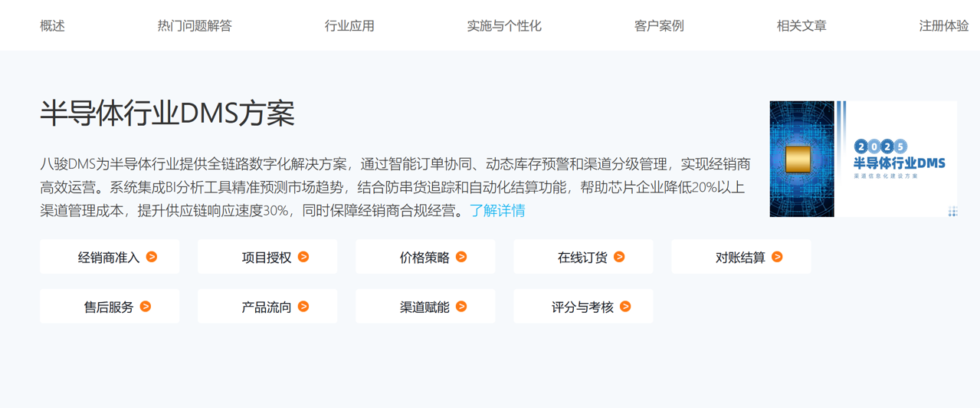Click the orange arrow icon beside 项目授权
The width and height of the screenshot is (980, 408).
[x=303, y=257]
